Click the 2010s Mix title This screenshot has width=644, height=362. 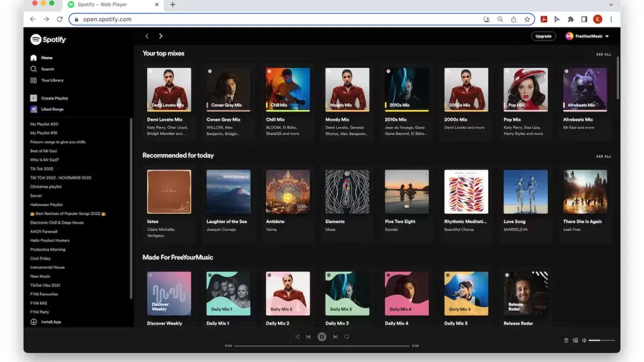pyautogui.click(x=395, y=120)
